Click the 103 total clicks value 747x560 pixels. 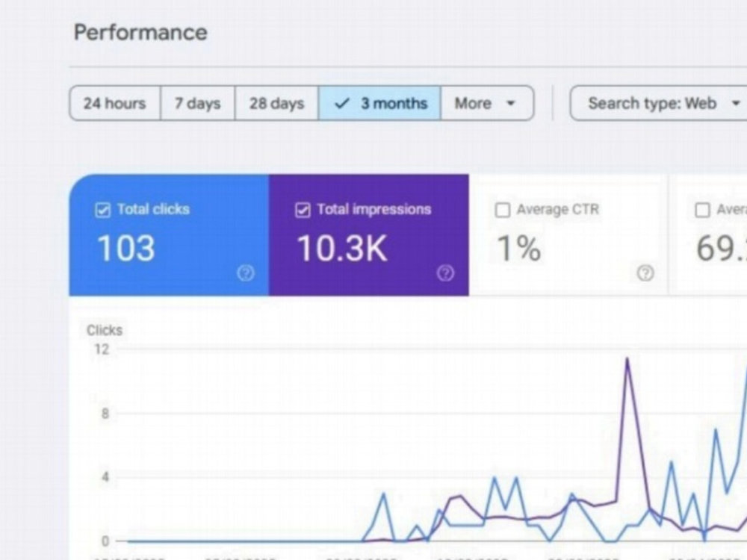point(126,248)
